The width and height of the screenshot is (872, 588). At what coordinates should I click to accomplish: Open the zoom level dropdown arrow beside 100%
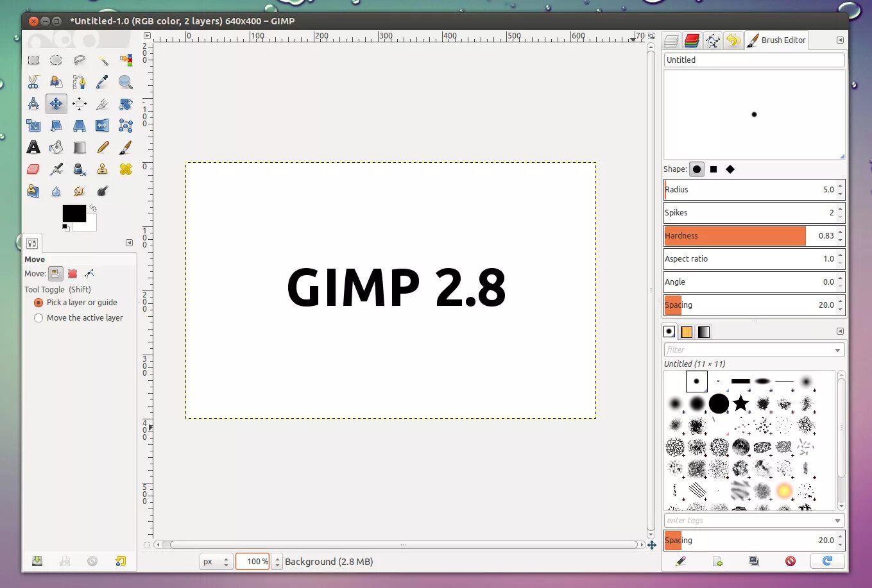coord(277,562)
